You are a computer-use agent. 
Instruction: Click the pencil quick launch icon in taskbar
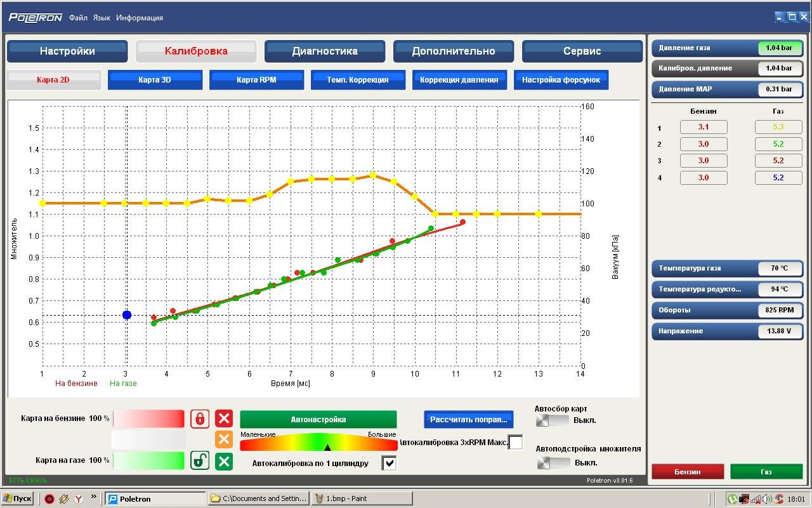(x=64, y=499)
